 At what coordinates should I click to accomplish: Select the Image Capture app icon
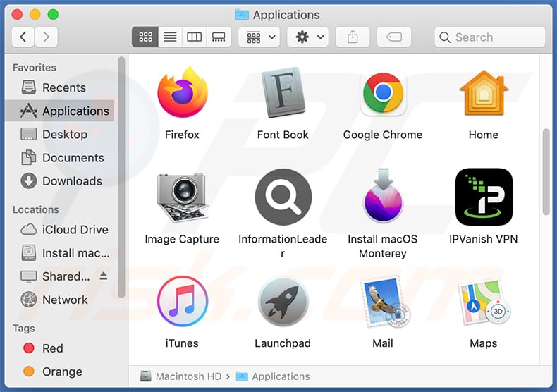click(182, 197)
